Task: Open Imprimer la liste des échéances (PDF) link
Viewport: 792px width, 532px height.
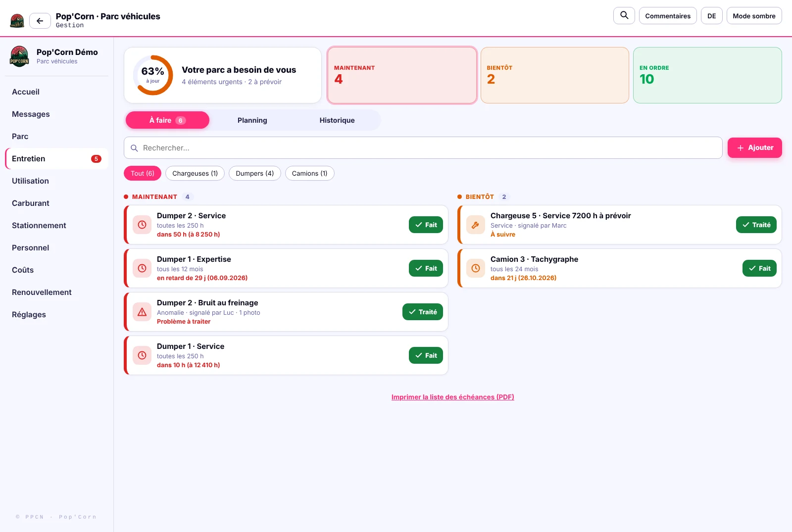Action: pos(453,397)
